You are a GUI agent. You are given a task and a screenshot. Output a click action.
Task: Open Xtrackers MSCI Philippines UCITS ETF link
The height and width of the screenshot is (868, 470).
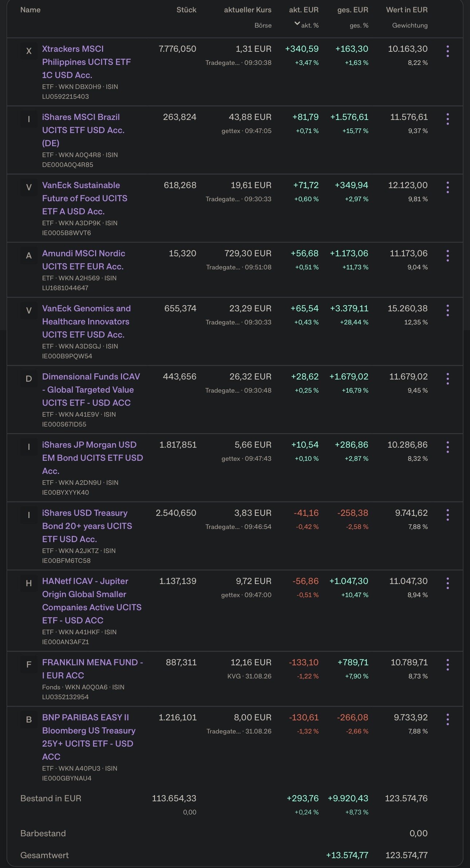(x=86, y=62)
